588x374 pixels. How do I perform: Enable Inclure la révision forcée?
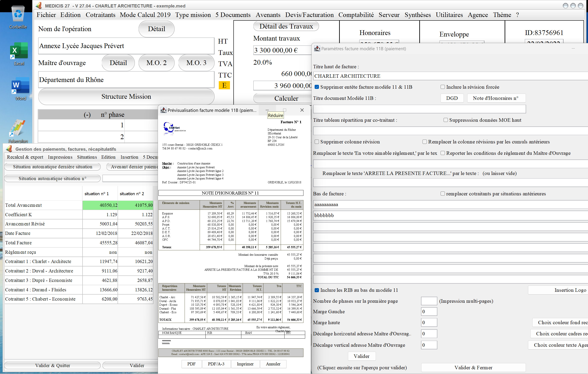point(443,87)
